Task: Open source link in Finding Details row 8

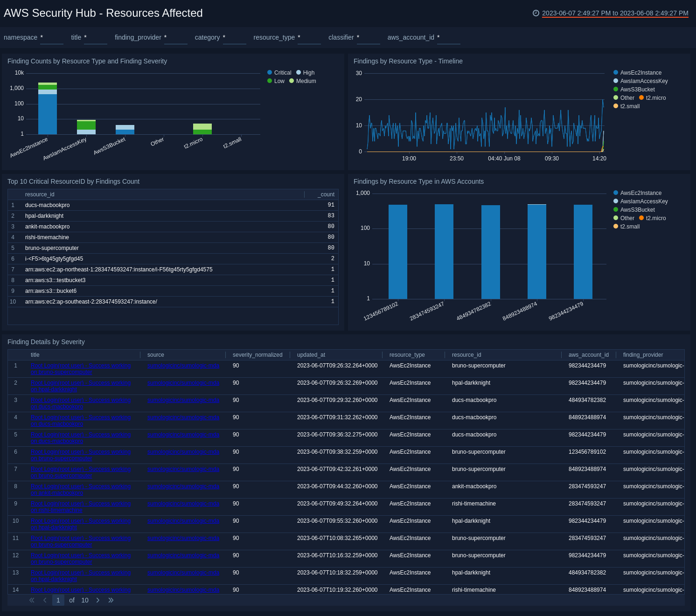Action: point(183,486)
